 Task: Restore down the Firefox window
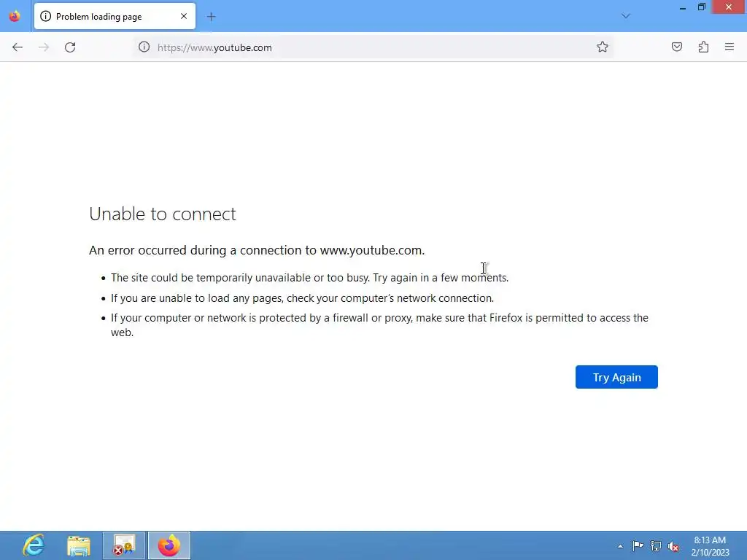point(702,7)
